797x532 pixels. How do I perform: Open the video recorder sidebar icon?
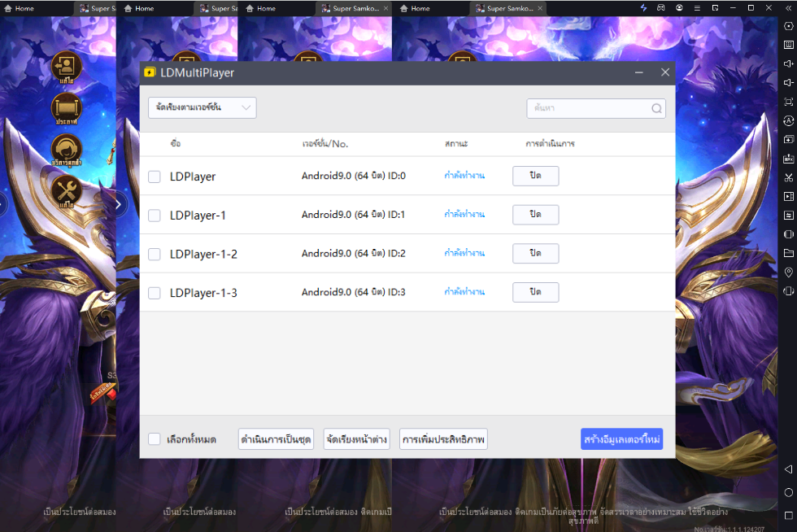click(x=788, y=196)
